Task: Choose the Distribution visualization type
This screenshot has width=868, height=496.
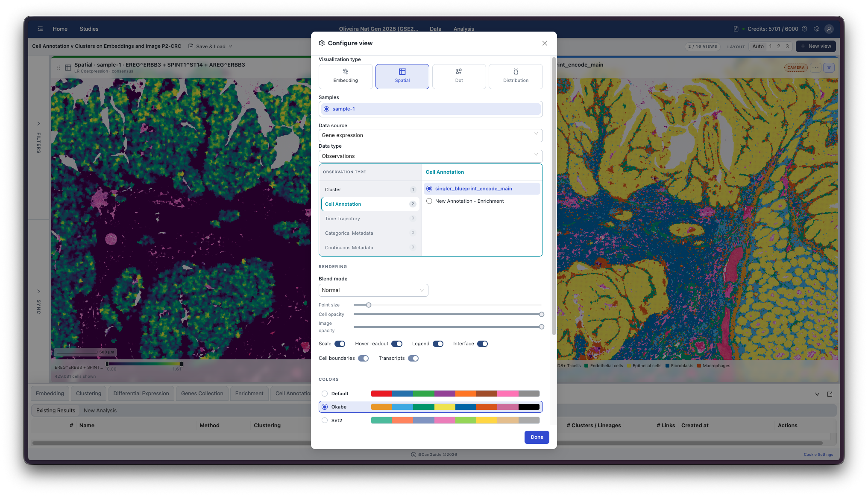Action: [516, 76]
